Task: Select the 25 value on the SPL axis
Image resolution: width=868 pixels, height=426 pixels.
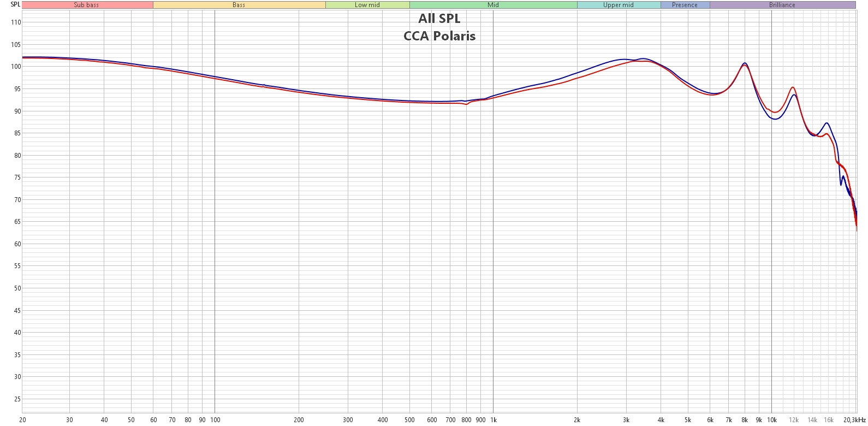Action: (17, 399)
